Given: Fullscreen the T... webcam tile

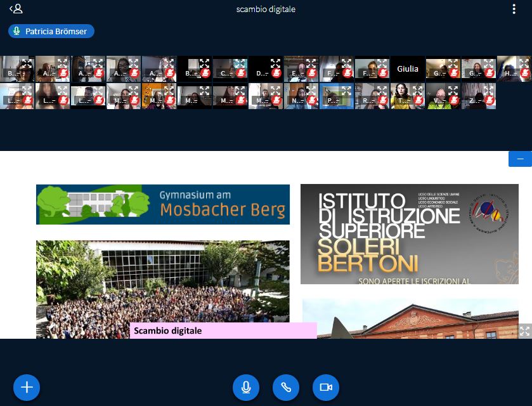Looking at the screenshot, I should [417, 90].
